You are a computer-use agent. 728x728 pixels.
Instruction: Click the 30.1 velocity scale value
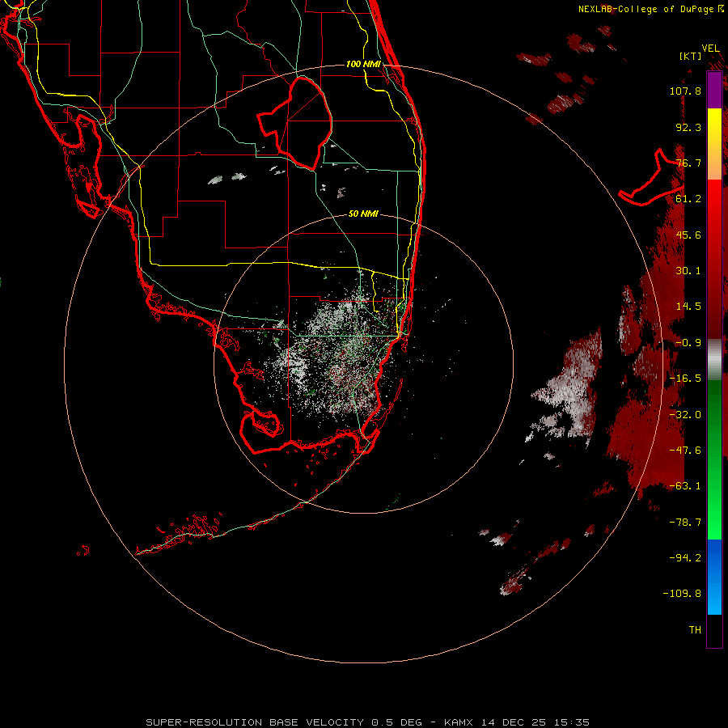(x=688, y=271)
